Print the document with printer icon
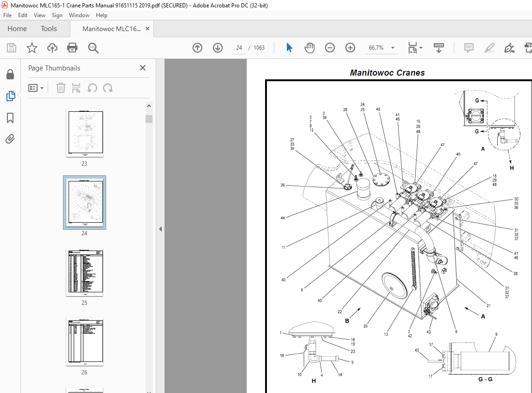The height and width of the screenshot is (393, 532). [x=72, y=48]
